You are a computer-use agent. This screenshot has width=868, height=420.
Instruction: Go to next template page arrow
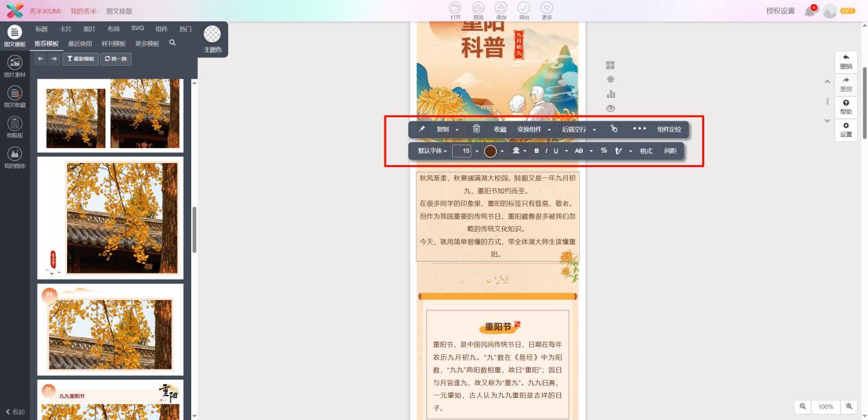54,59
